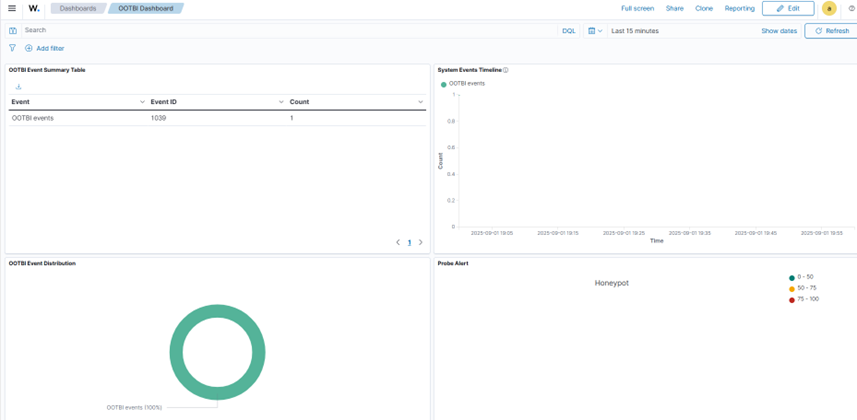Open the help icon in top right corner
Viewport: 857px width, 420px height.
pyautogui.click(x=851, y=8)
